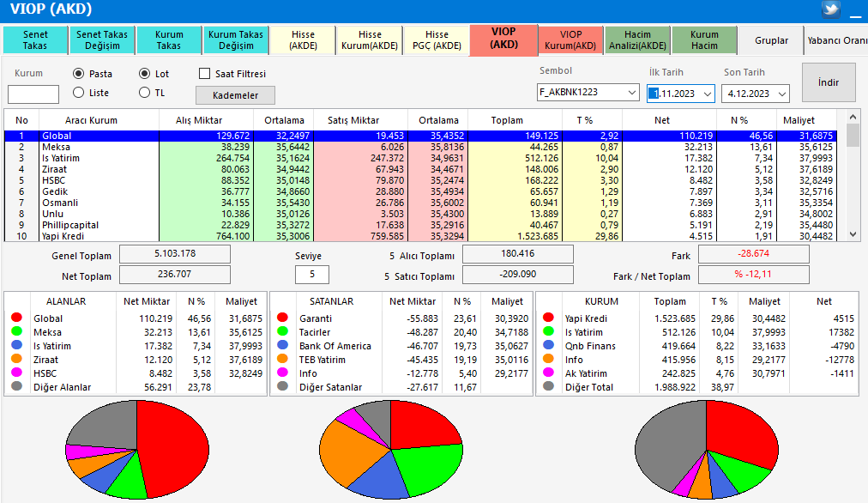Open the Kurum Takas tab

click(169, 39)
